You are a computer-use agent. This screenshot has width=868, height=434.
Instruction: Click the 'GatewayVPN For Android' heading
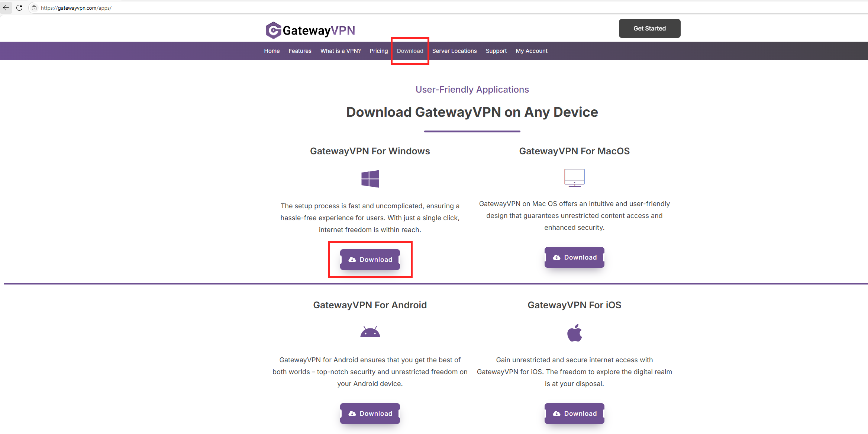tap(370, 305)
